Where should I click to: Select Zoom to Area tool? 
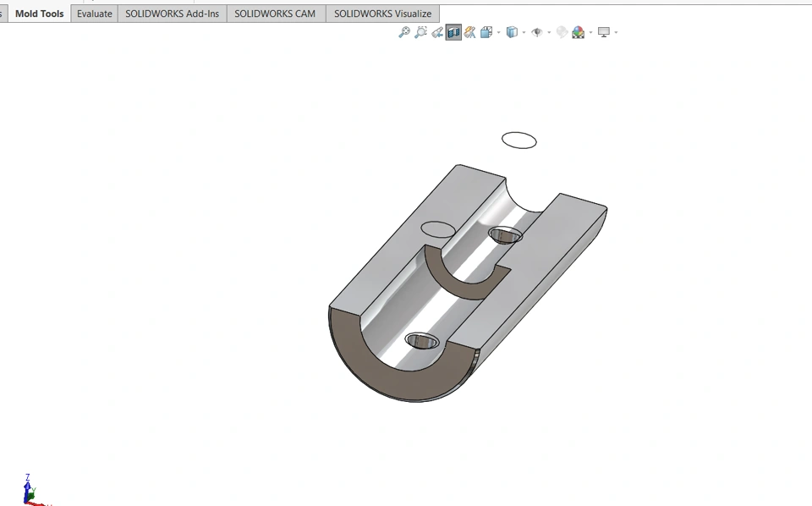click(x=421, y=32)
